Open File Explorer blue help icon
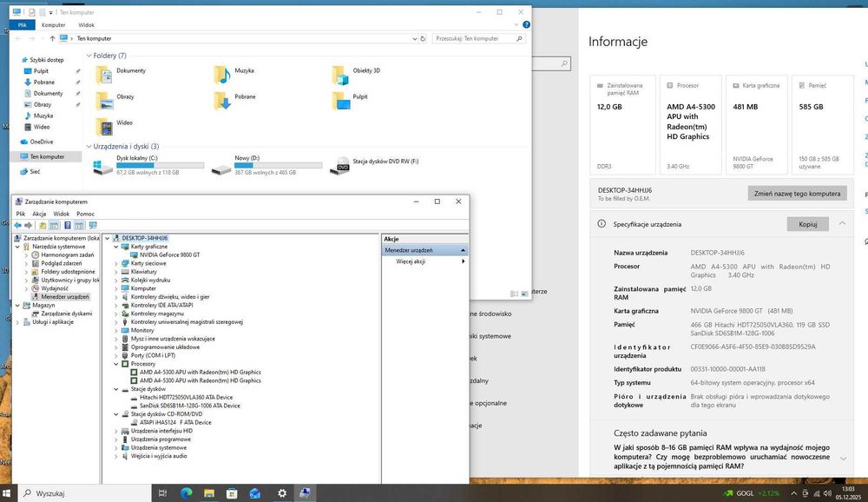This screenshot has width=868, height=502. tap(526, 25)
